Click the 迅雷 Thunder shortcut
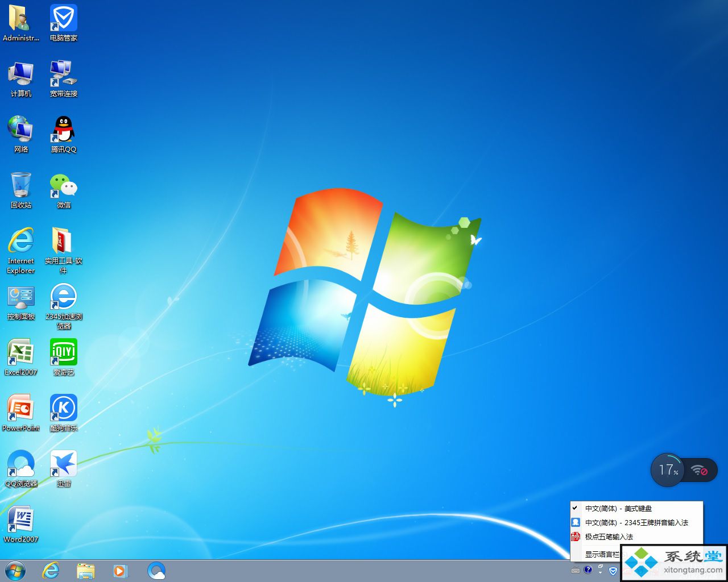The image size is (728, 582). click(x=64, y=469)
